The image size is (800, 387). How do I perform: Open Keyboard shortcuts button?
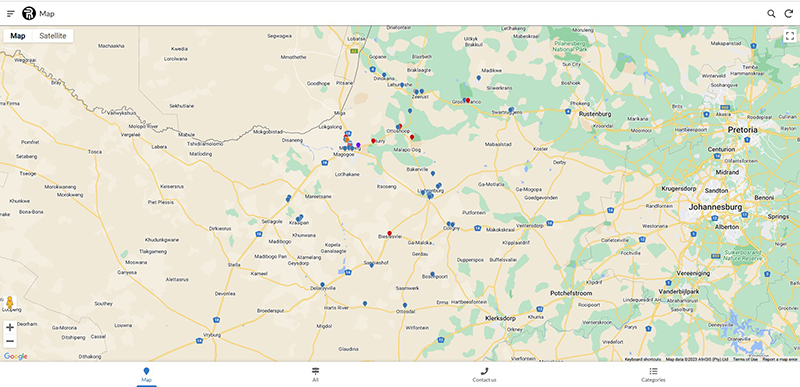tap(643, 359)
